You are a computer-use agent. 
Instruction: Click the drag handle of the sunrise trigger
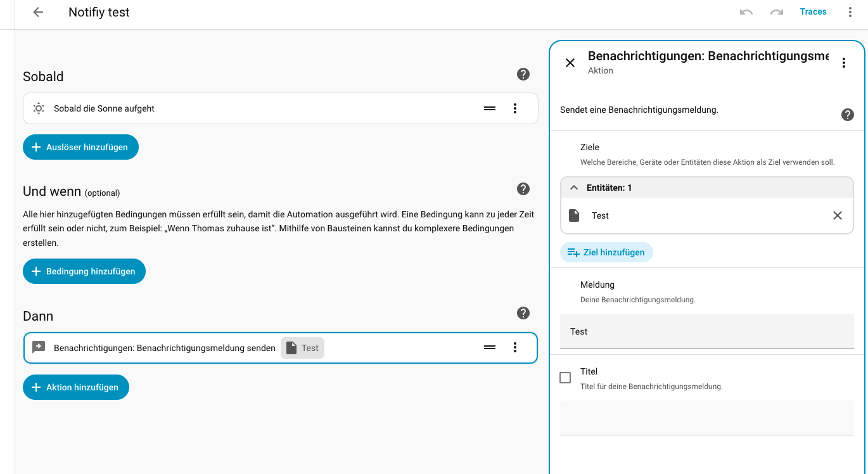(x=490, y=108)
